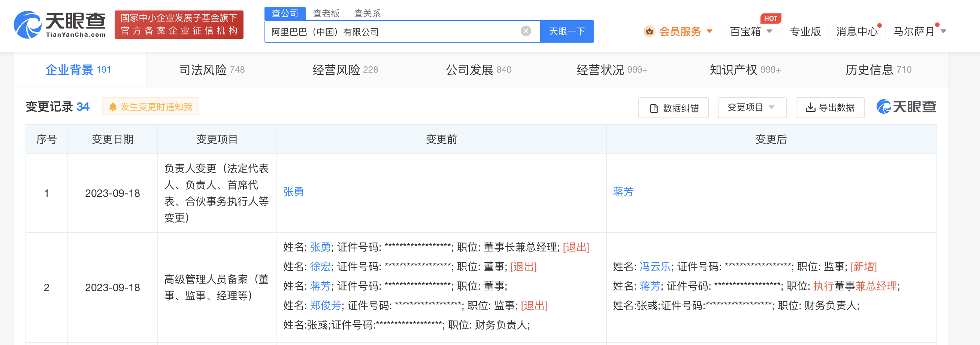Click the 变更后 column header
Viewport: 980px width, 345px height.
pos(771,140)
